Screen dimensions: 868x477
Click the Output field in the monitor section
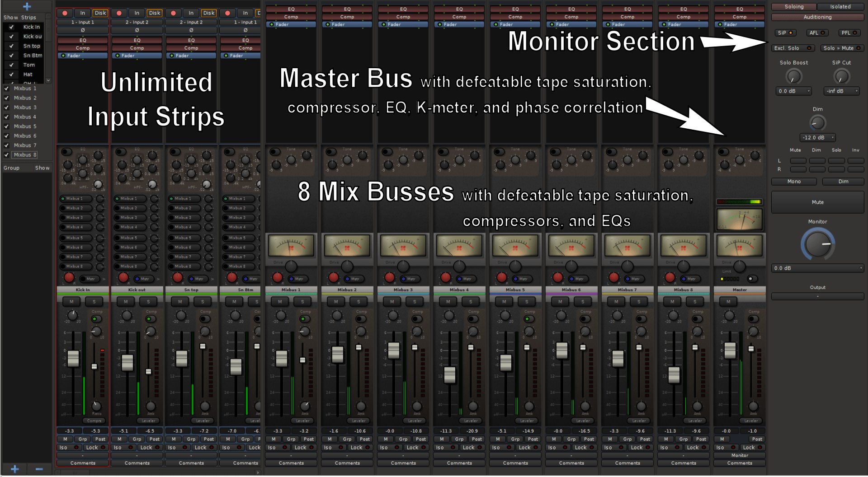click(x=817, y=296)
